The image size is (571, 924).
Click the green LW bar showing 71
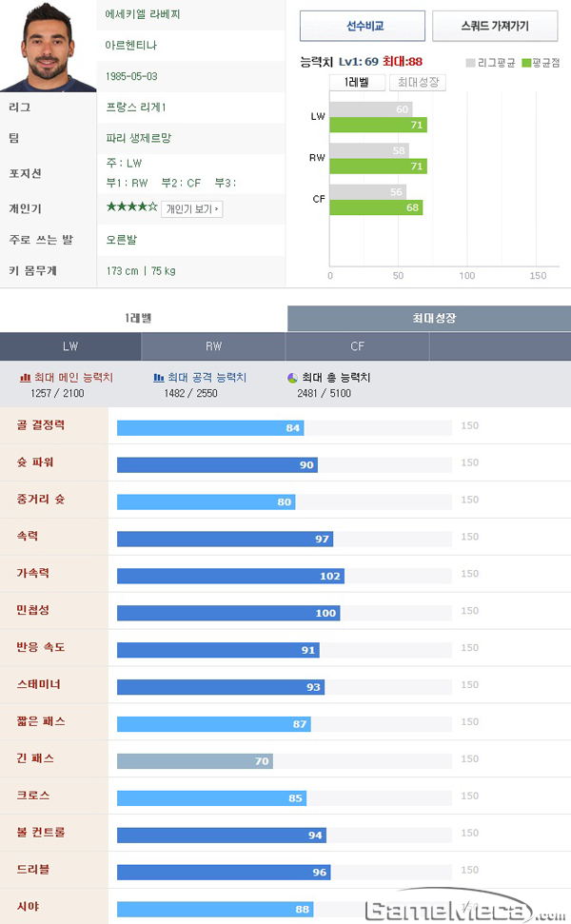(379, 125)
